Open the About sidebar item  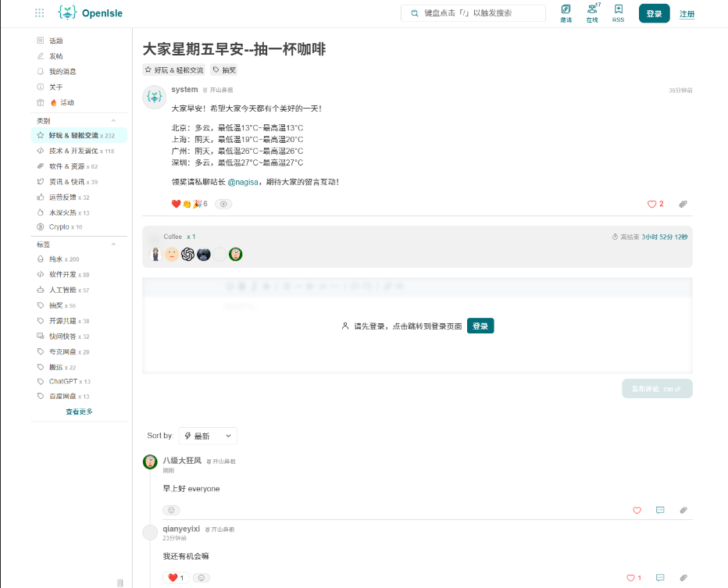point(79,87)
